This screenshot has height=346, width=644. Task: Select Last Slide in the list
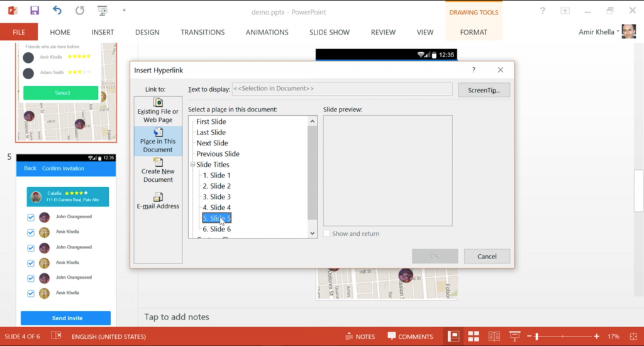[211, 132]
